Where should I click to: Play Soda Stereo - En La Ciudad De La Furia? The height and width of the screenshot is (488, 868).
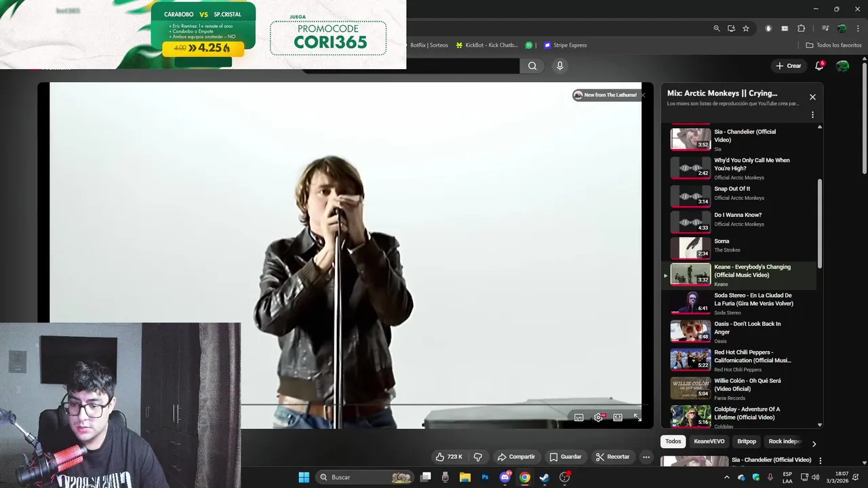pyautogui.click(x=739, y=303)
